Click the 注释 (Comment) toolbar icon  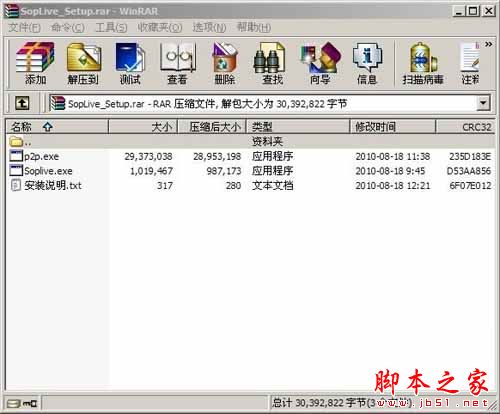tap(470, 63)
